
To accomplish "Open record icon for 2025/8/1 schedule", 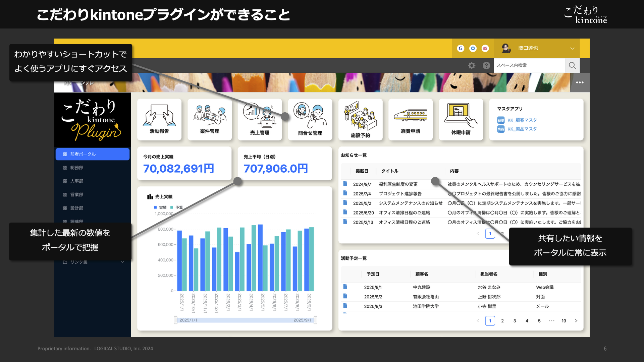I will click(345, 287).
